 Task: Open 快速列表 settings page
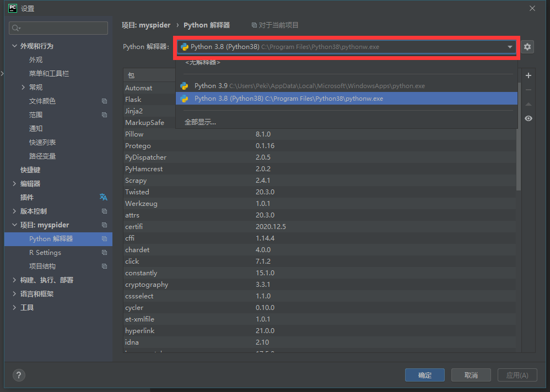(x=42, y=142)
